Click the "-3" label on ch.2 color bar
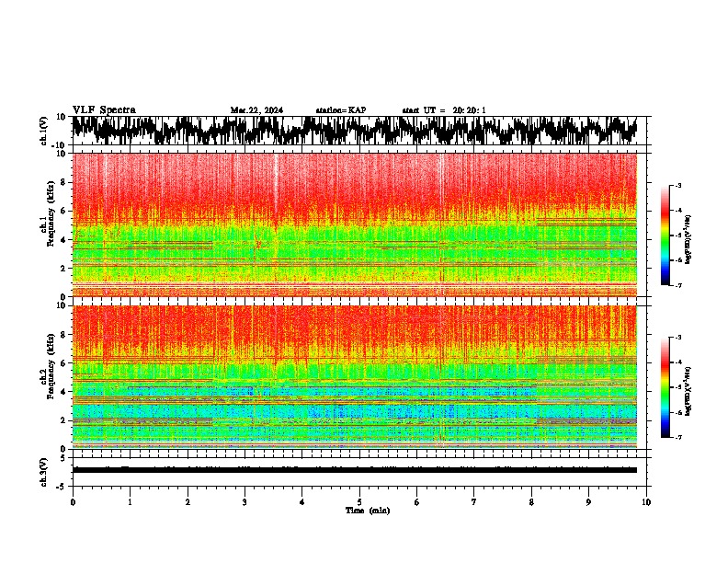 (678, 338)
